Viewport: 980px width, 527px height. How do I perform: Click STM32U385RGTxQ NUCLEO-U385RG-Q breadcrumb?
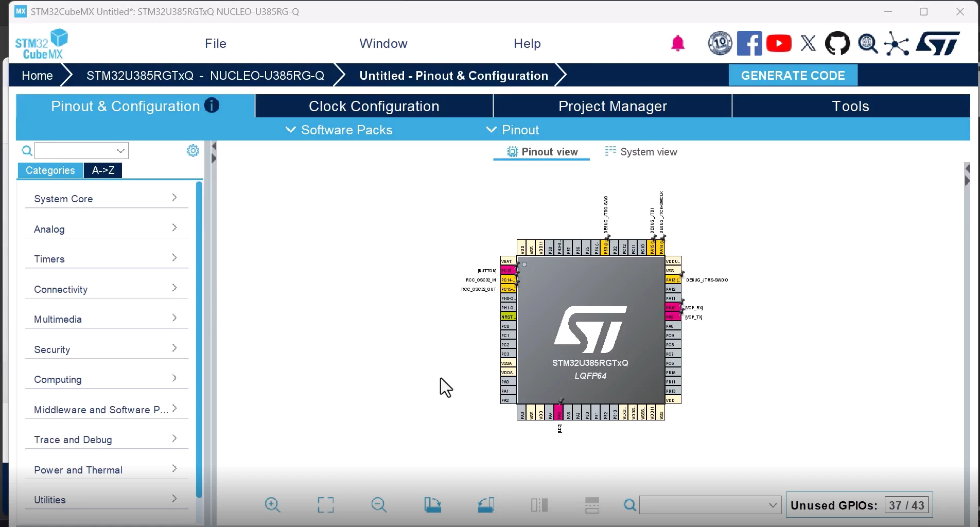pos(205,76)
